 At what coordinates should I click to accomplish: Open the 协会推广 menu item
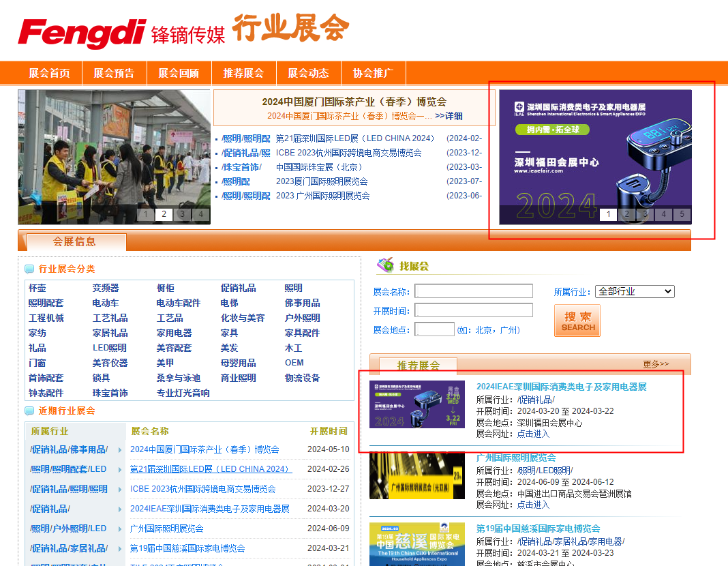[374, 73]
